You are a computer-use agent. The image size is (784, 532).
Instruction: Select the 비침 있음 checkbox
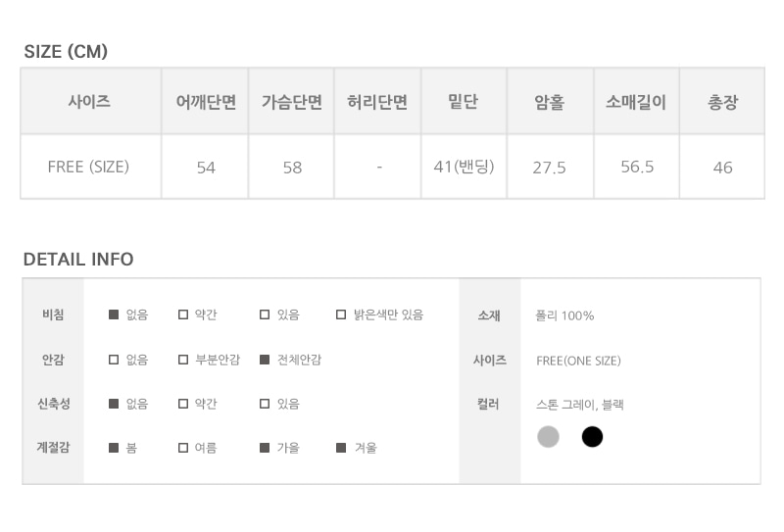point(265,314)
